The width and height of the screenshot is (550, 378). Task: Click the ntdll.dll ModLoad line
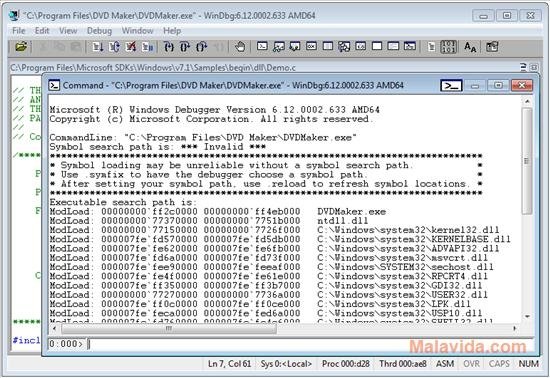click(209, 221)
